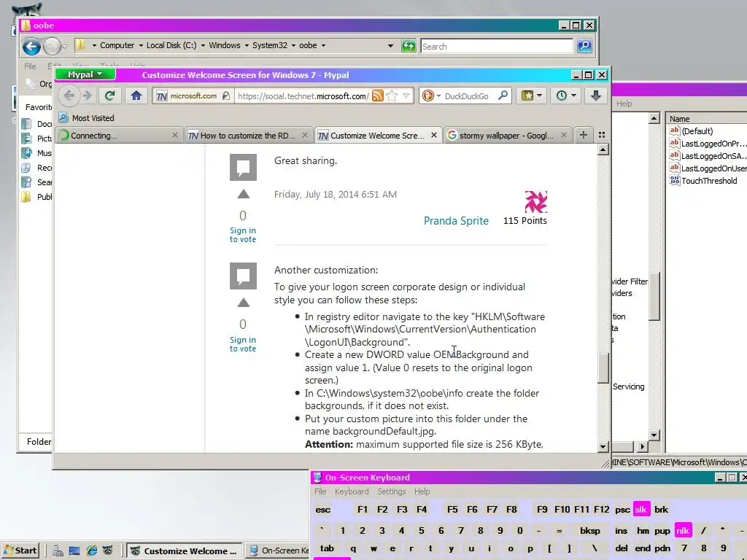
Task: Click the registry tree vertical scrollbar thumb
Action: tap(654, 296)
